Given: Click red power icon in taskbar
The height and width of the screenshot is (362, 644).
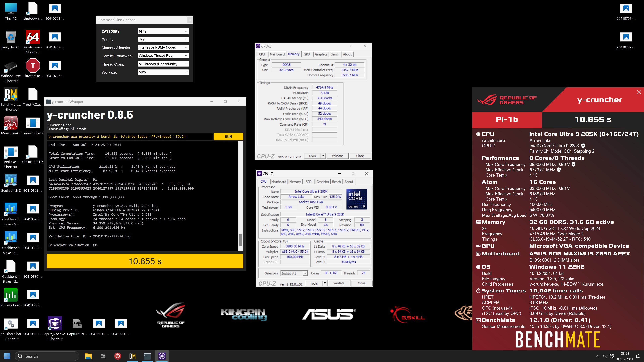Looking at the screenshot, I should 118,356.
